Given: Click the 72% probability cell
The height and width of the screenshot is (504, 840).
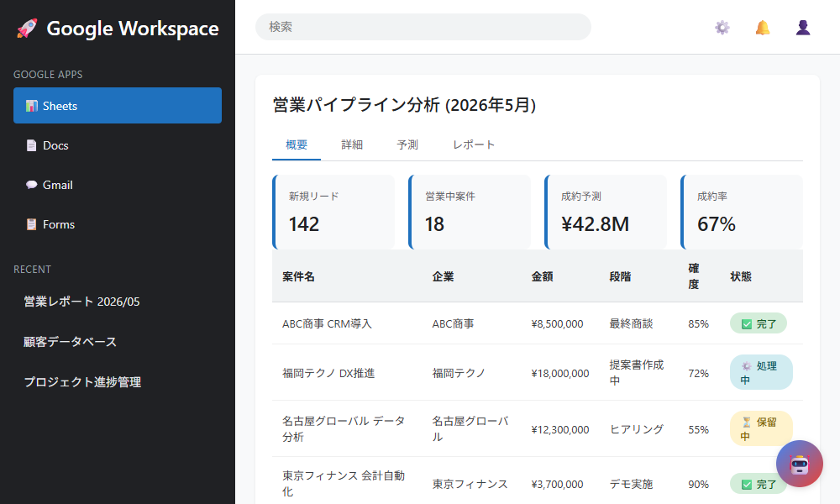Looking at the screenshot, I should (698, 373).
